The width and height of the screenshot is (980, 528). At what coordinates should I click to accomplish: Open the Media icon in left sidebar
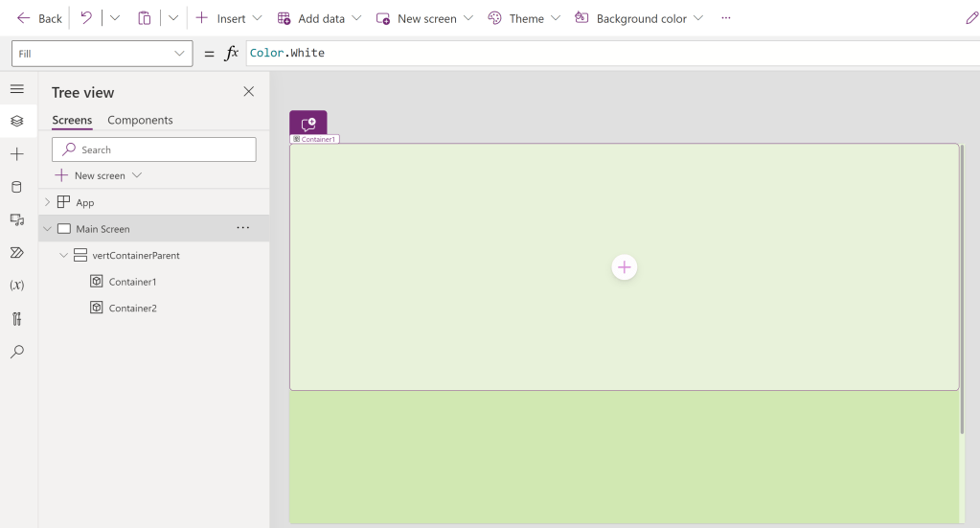click(x=16, y=219)
